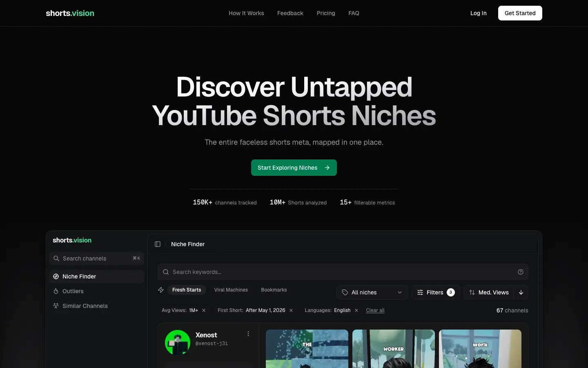Toggle the sidebar panel icon

(x=158, y=244)
